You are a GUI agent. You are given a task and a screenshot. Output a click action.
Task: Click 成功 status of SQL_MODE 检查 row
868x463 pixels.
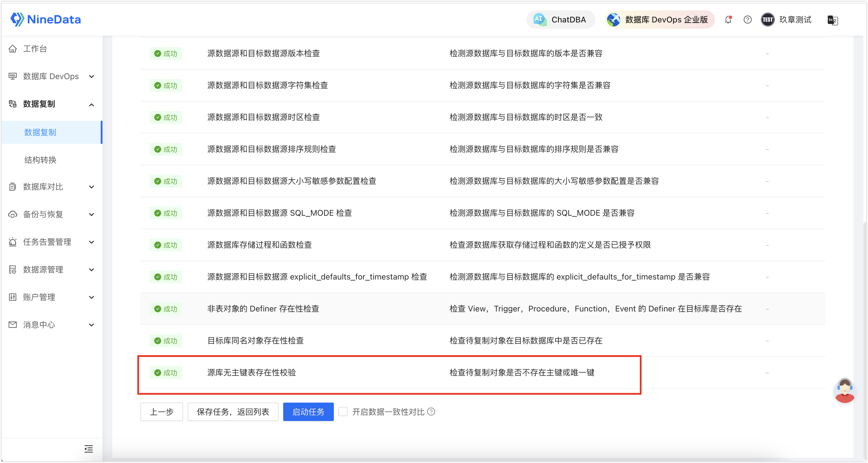point(166,213)
